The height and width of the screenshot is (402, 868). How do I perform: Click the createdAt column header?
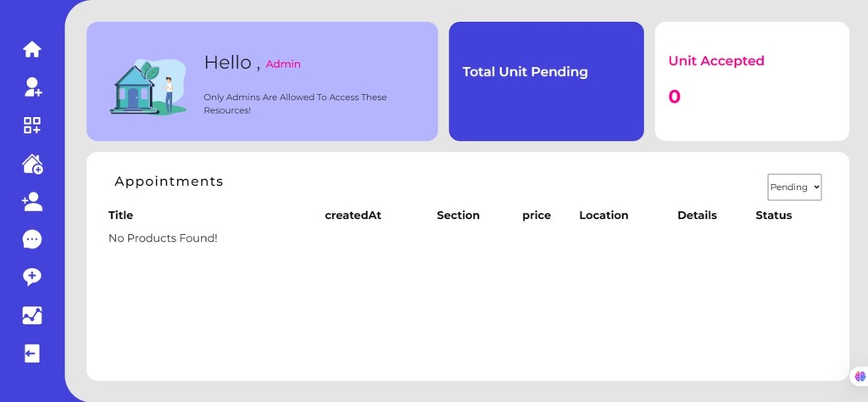pyautogui.click(x=353, y=215)
